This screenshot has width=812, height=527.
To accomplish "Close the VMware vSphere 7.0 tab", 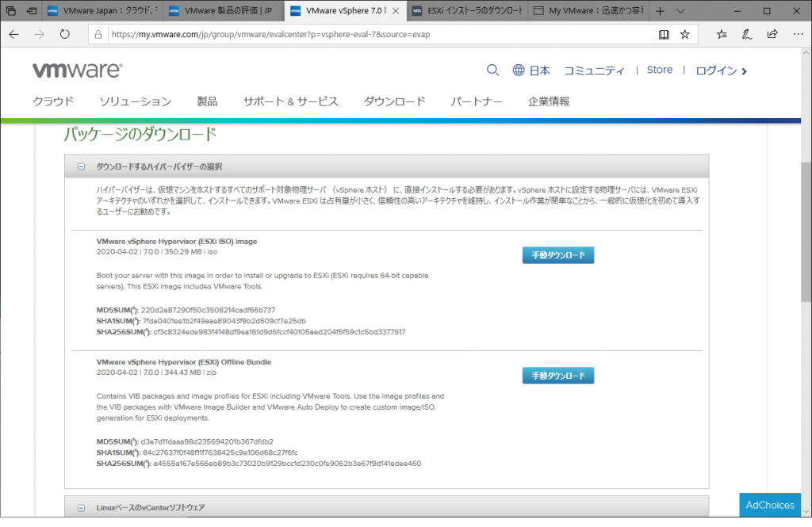I will [x=396, y=11].
